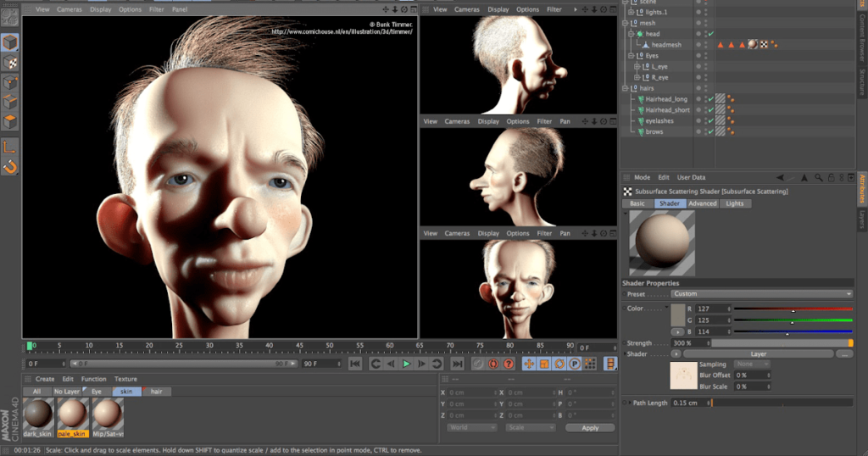Enable Axis mode icon
868x456 pixels.
pos(9,147)
